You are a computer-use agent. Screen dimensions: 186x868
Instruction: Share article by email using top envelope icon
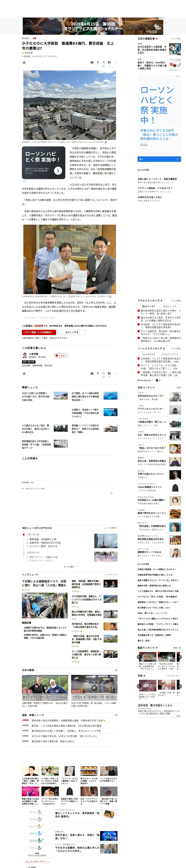coord(92,62)
